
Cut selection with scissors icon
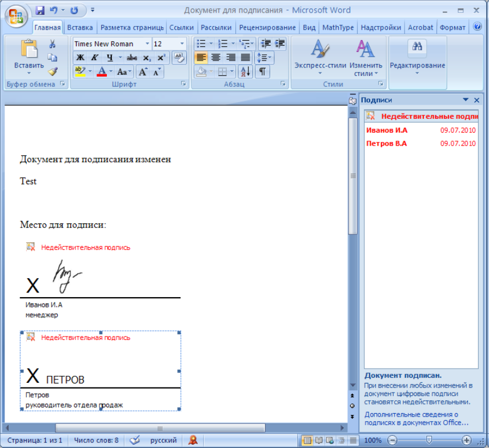tap(53, 43)
